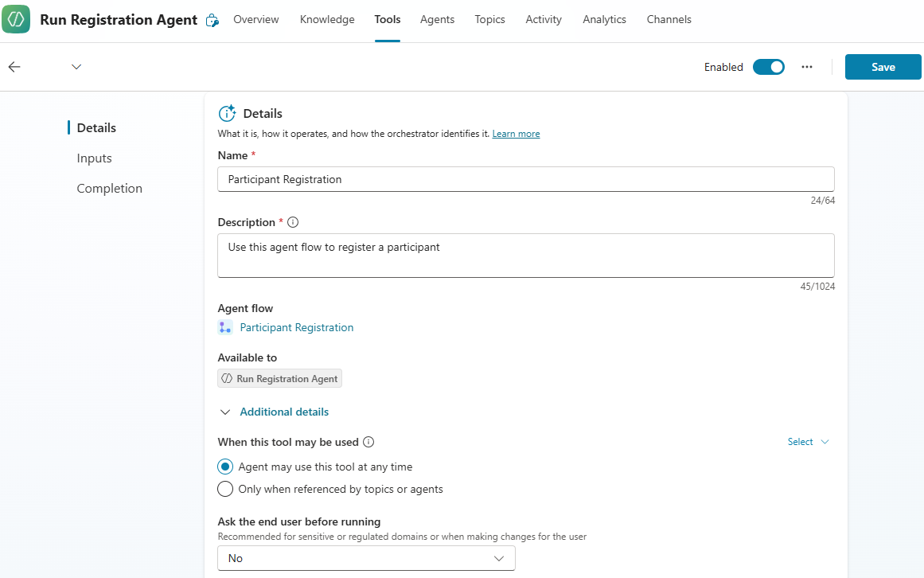
Task: Click the Copilot Studio agent logo icon
Action: pyautogui.click(x=16, y=19)
